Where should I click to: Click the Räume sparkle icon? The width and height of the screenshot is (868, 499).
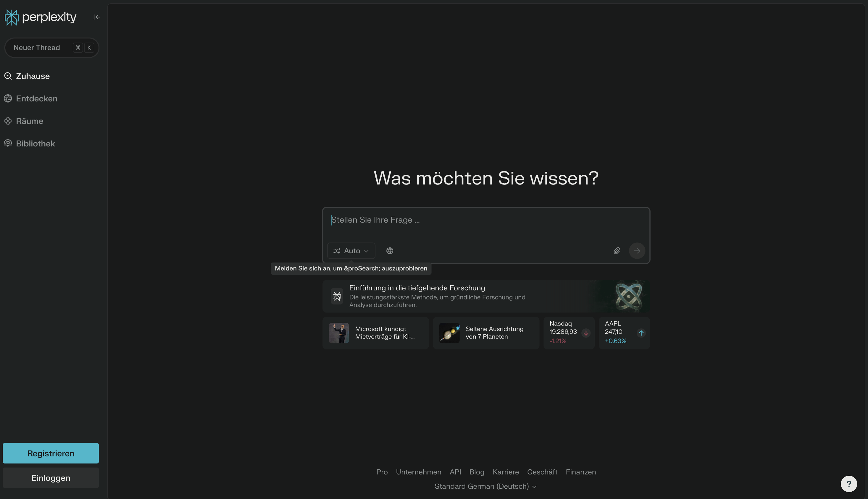tap(8, 121)
